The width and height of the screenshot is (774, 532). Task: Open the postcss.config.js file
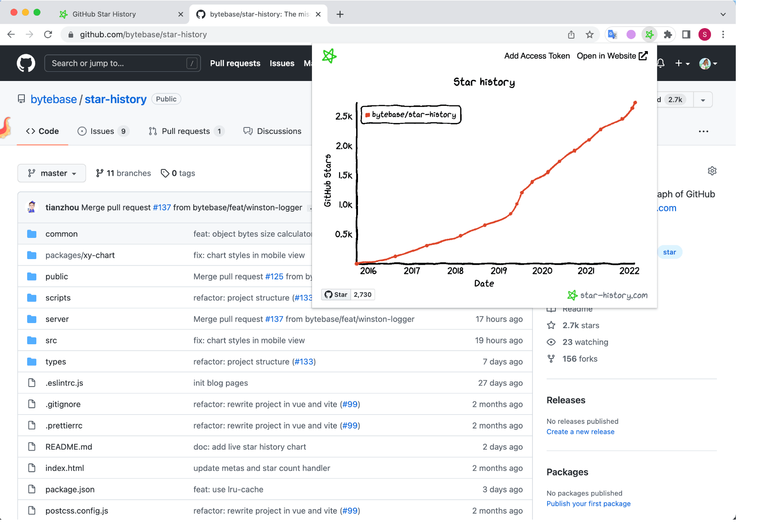tap(77, 510)
